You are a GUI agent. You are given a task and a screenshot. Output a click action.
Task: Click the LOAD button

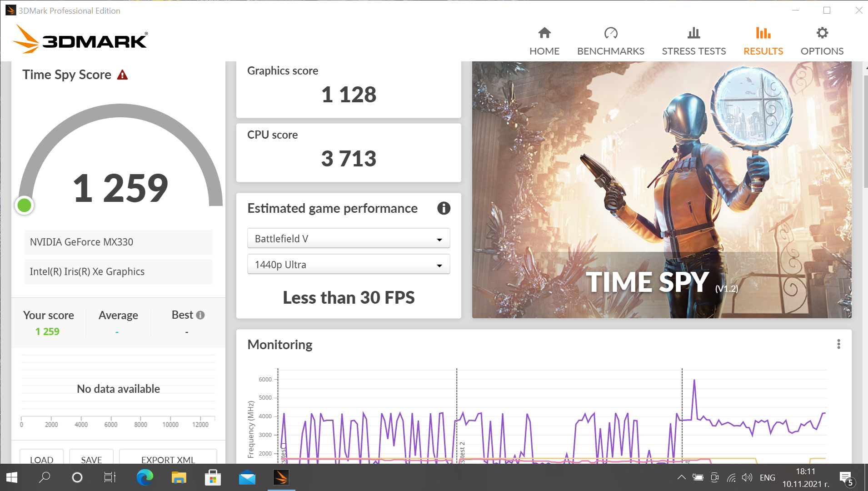point(41,457)
